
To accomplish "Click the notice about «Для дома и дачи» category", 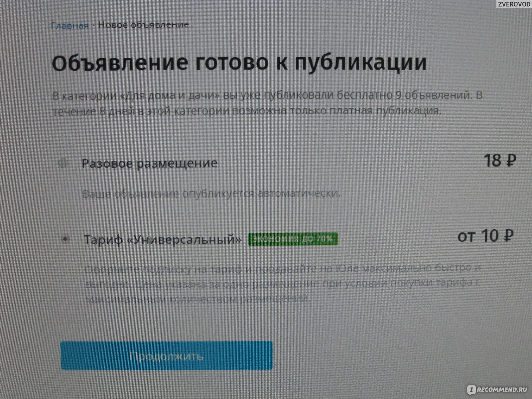I will 267,103.
